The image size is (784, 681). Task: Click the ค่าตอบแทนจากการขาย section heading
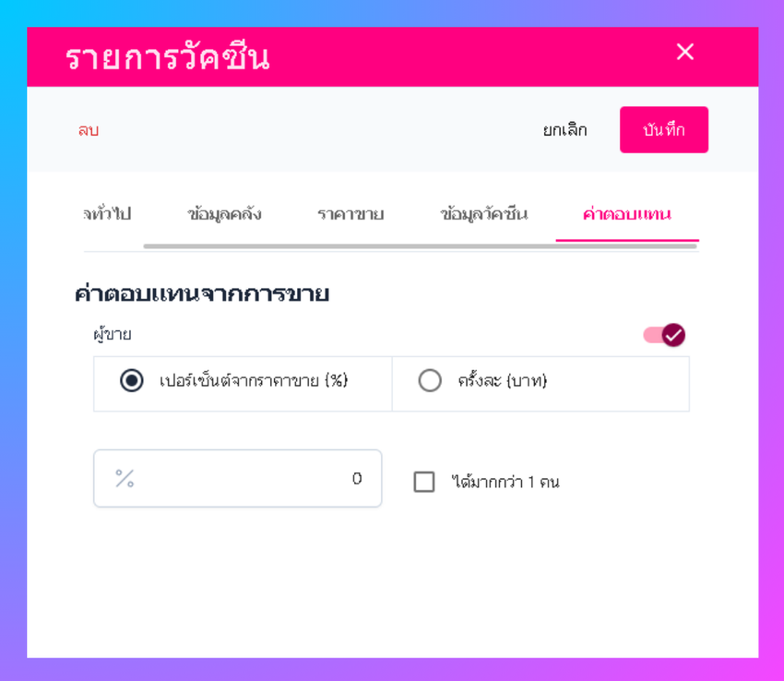pyautogui.click(x=202, y=293)
